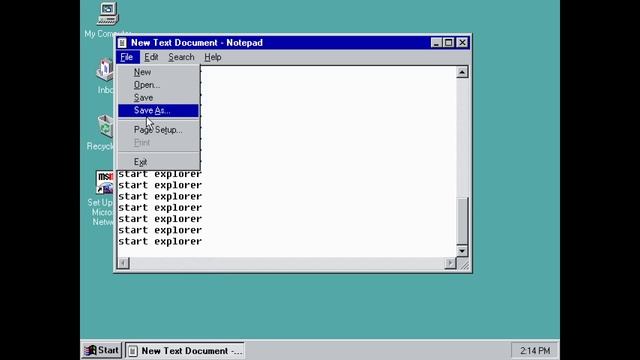Click the vertical scrollbar down arrow

462,251
